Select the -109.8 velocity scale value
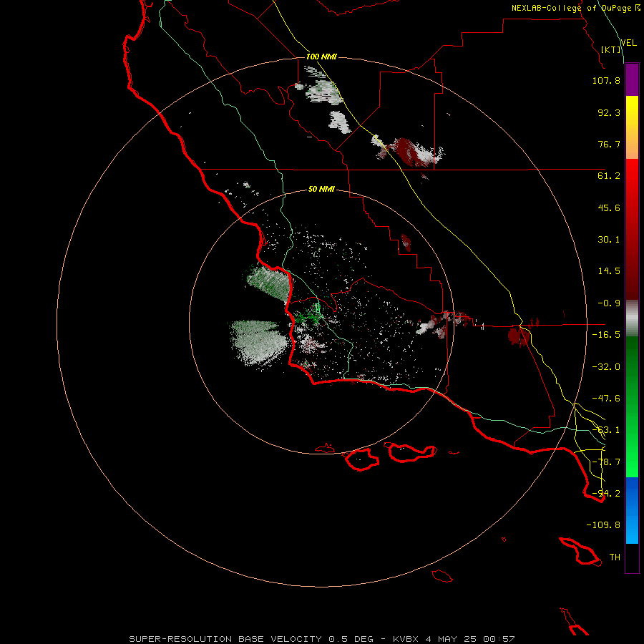 click(603, 525)
